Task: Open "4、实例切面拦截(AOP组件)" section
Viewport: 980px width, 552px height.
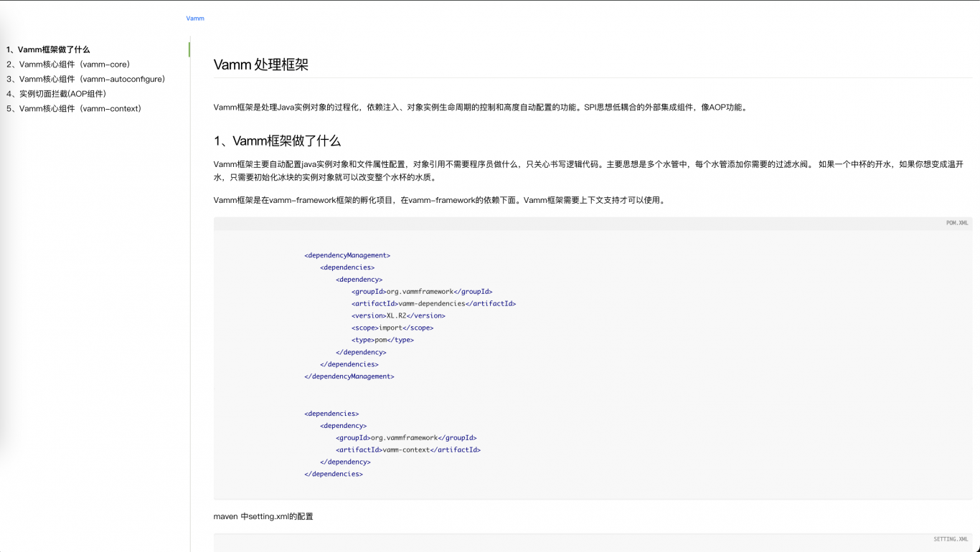Action: pyautogui.click(x=56, y=94)
